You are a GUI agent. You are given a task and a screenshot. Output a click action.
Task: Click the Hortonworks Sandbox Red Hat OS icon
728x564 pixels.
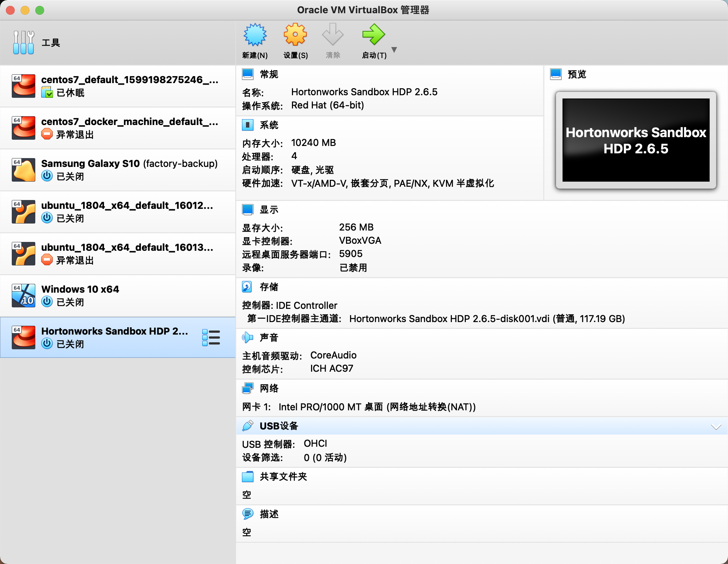[x=24, y=338]
